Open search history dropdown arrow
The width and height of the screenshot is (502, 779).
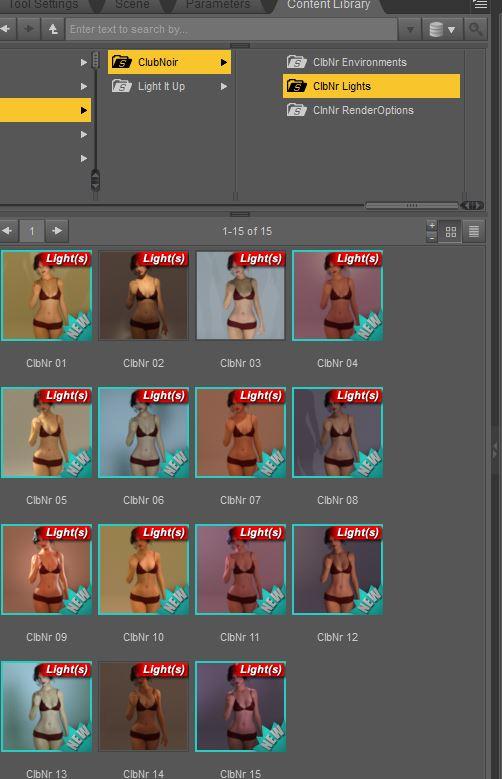[x=410, y=30]
